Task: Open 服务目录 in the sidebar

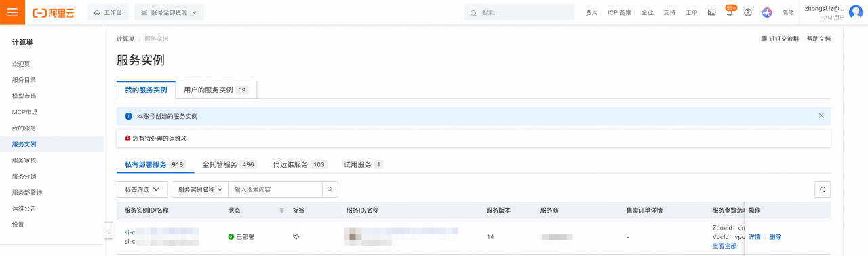Action: 24,79
